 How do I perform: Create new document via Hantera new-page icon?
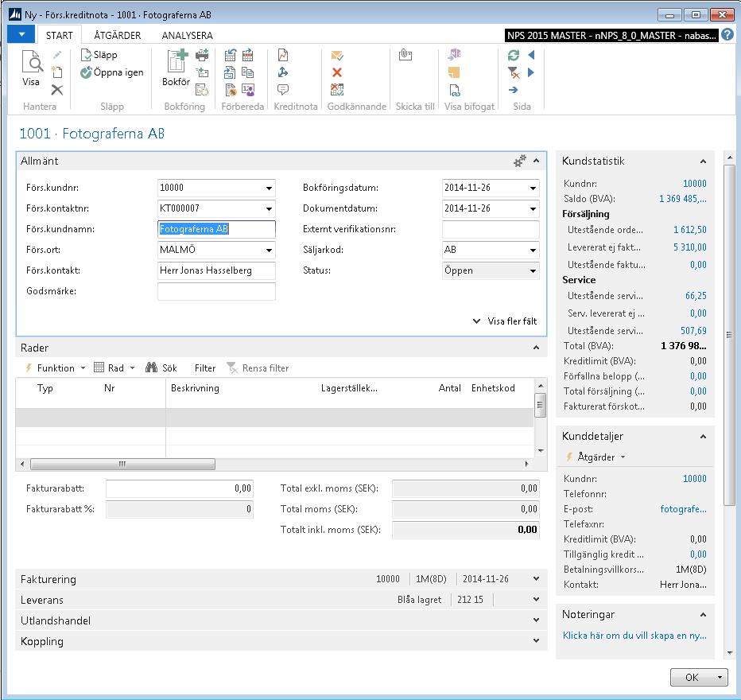pyautogui.click(x=57, y=72)
